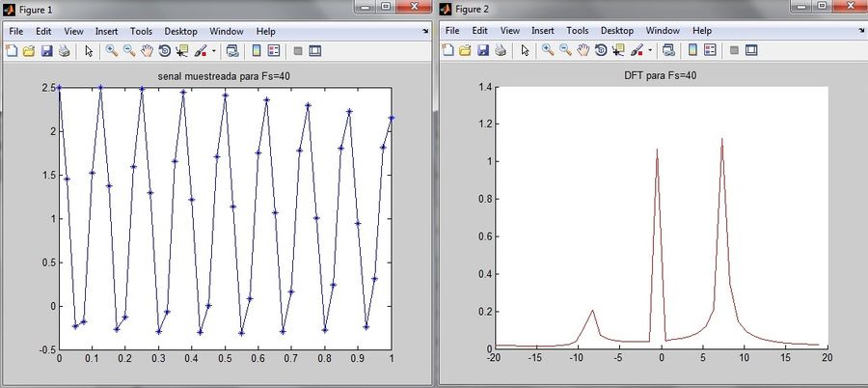This screenshot has height=388, width=868.
Task: Click the Open File icon in Figure 2
Action: 467,50
